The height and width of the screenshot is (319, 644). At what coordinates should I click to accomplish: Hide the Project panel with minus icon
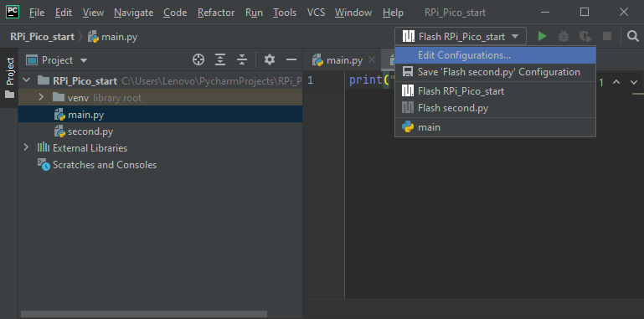291,60
